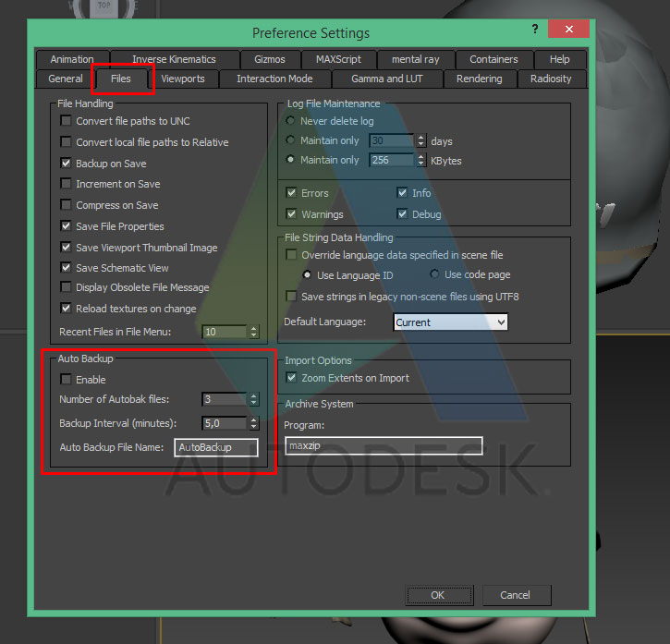
Task: Select Maintain only KBytes option
Action: tap(290, 160)
